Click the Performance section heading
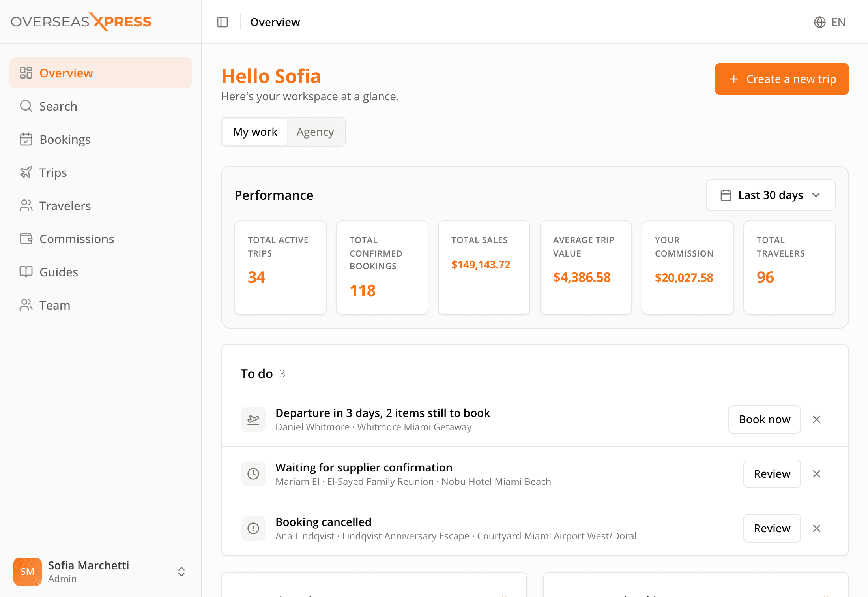This screenshot has width=868, height=597. [x=274, y=195]
